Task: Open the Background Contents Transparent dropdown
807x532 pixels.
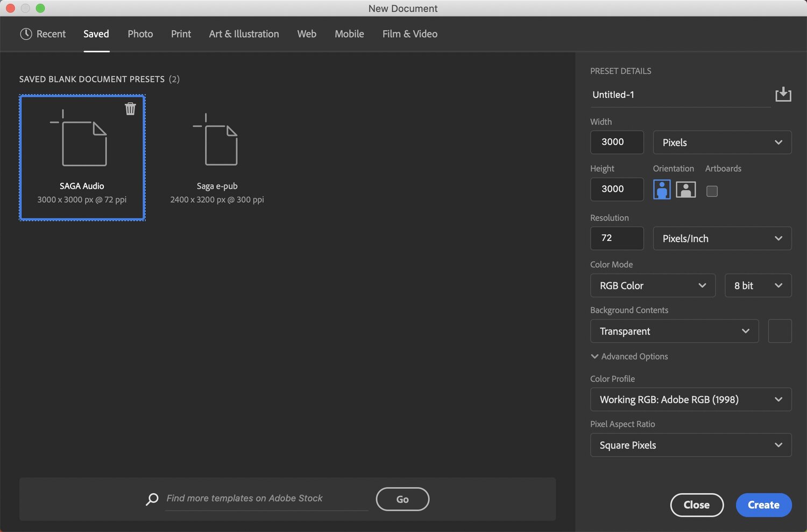Action: [x=674, y=331]
